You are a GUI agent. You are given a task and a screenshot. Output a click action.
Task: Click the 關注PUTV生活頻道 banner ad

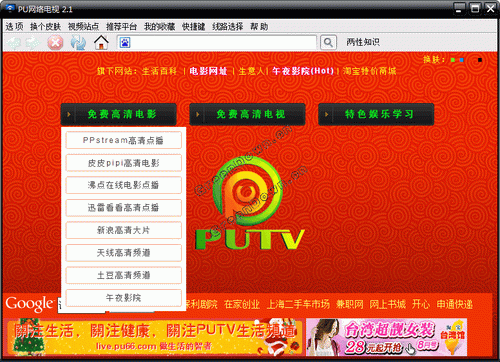pos(154,337)
